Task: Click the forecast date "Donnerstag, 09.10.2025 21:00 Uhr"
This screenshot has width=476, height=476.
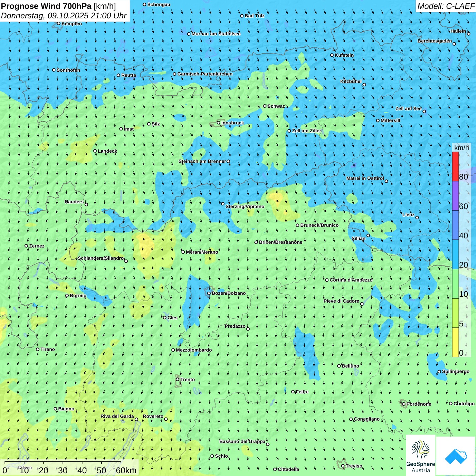Action: [x=64, y=16]
